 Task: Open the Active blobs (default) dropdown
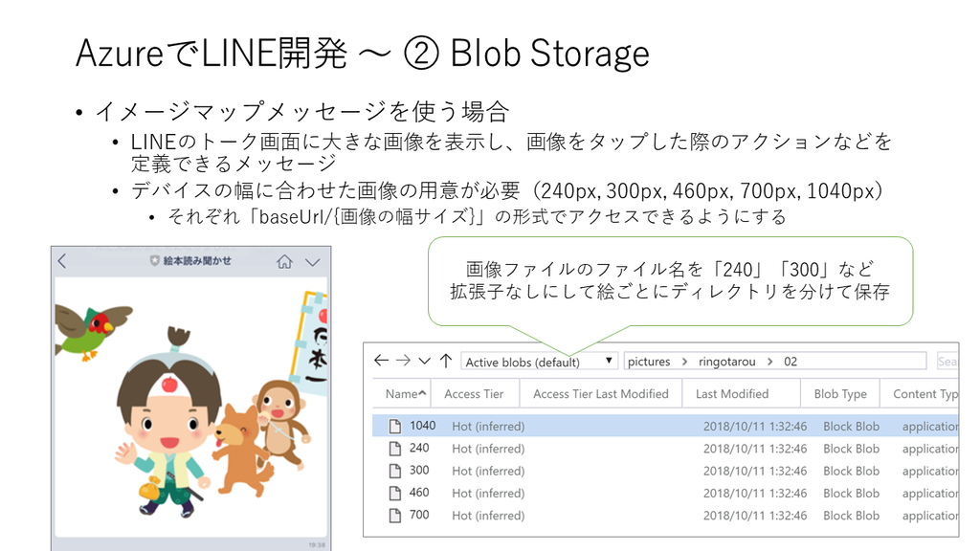(539, 362)
